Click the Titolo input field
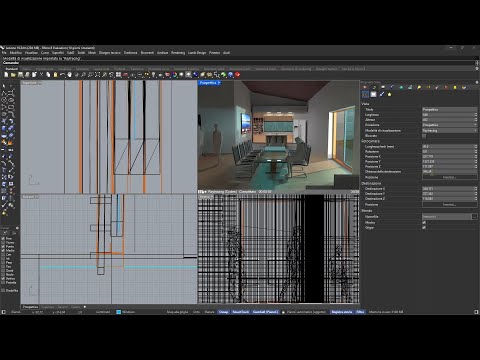Screen dimensions: 480x360 pos(450,110)
